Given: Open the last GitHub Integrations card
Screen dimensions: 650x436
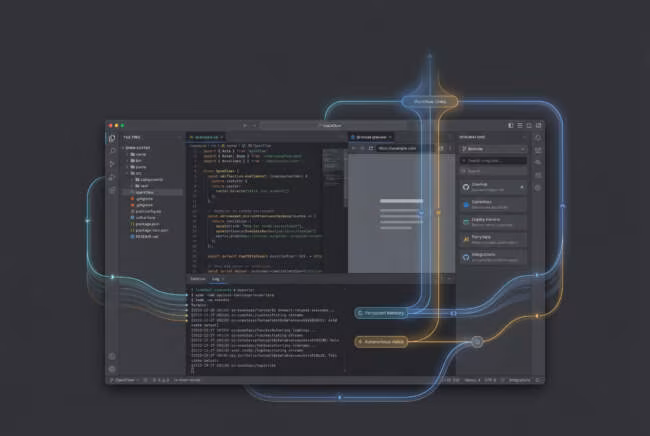Looking at the screenshot, I should pos(493,257).
